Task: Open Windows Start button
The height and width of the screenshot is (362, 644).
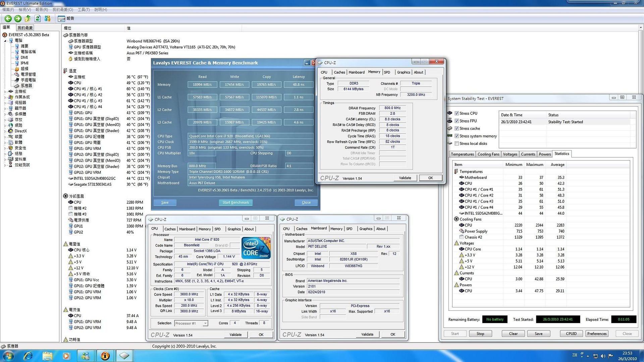Action: tap(8, 356)
